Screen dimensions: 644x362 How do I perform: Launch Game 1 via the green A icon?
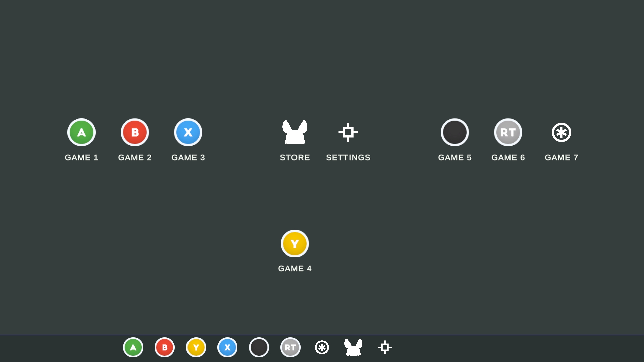click(x=81, y=132)
